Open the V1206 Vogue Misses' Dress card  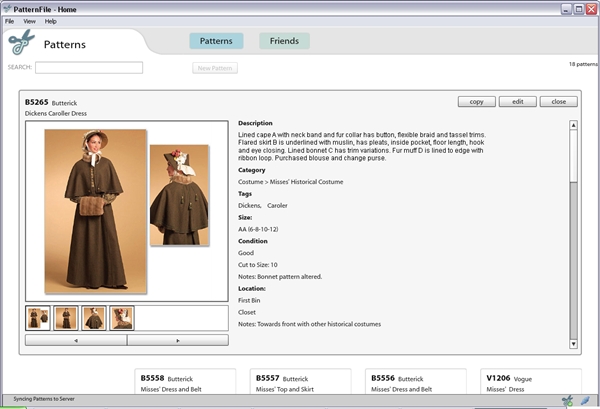[531, 382]
